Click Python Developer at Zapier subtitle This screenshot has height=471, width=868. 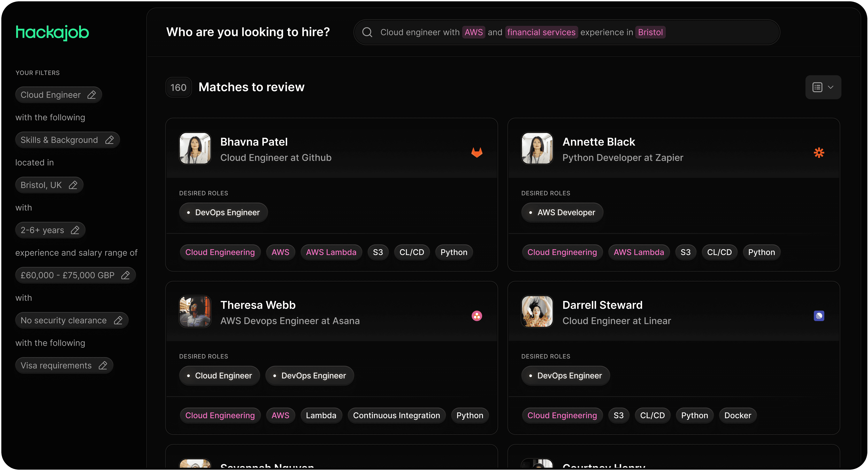point(623,158)
